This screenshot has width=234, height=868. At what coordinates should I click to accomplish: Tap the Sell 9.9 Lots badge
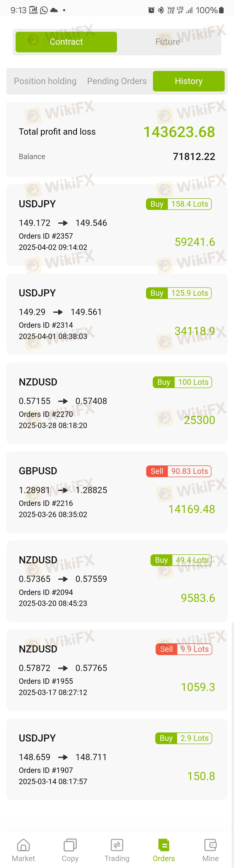coord(184,649)
